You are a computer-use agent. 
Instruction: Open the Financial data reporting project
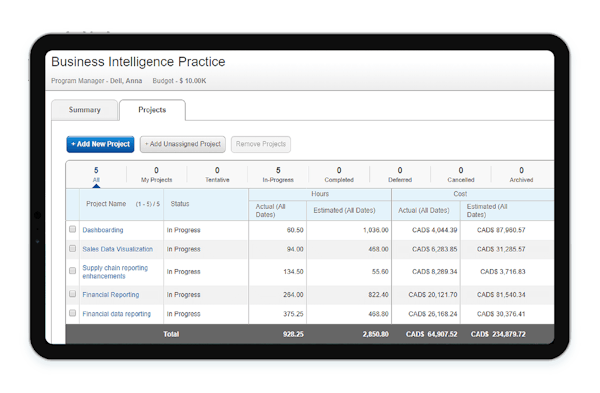pos(117,314)
